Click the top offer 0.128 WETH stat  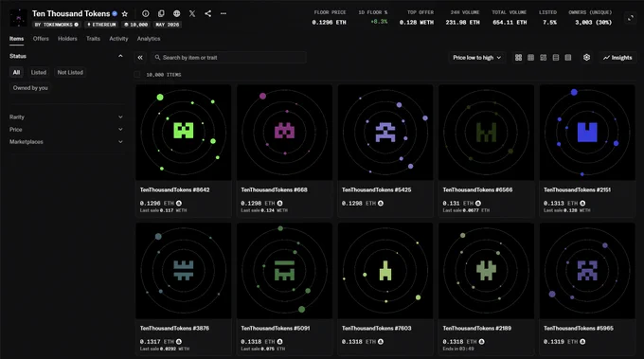417,18
